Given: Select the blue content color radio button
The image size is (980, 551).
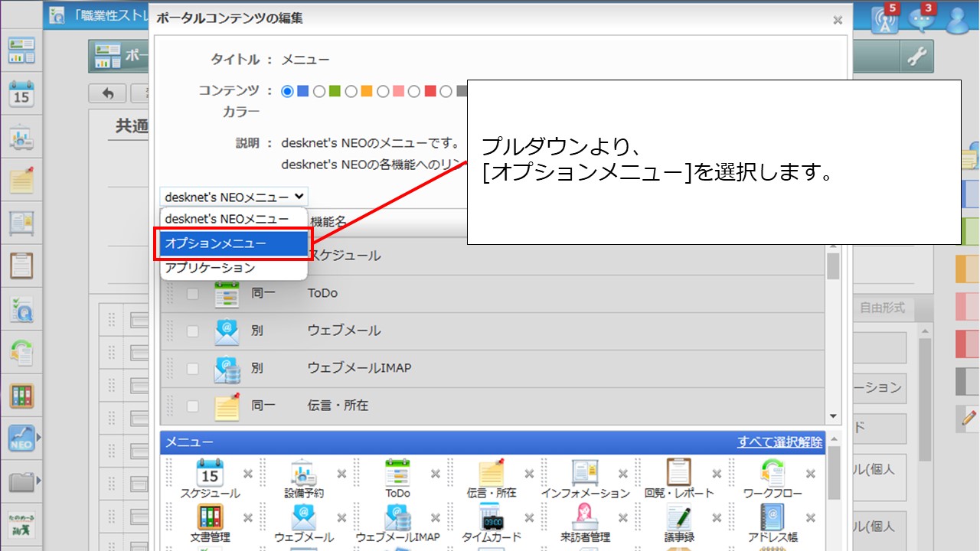Looking at the screenshot, I should (288, 91).
